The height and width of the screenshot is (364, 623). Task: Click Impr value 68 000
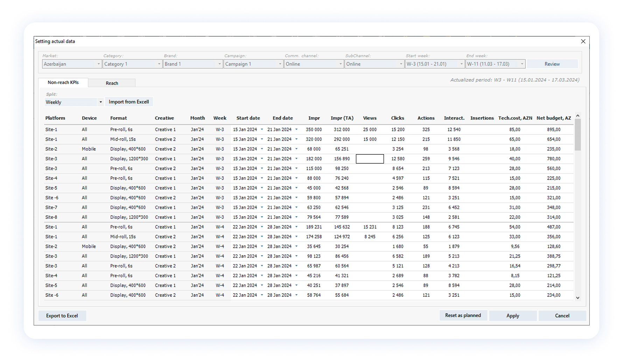point(314,149)
